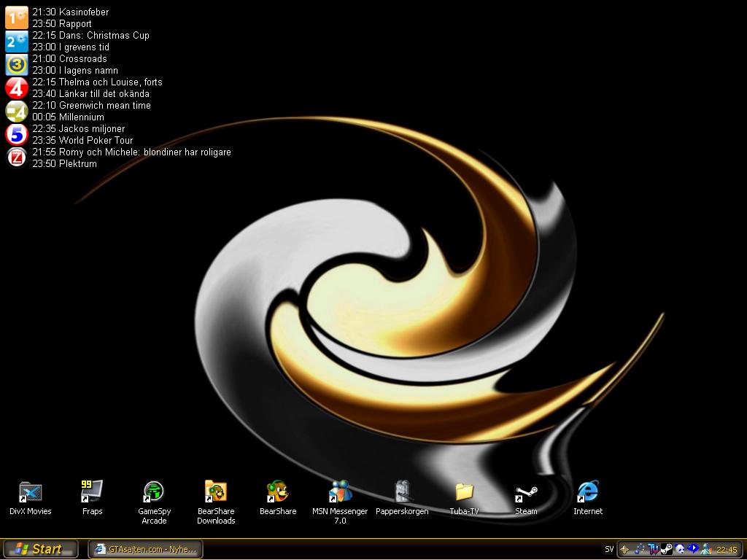This screenshot has width=747, height=560.
Task: Select the BearShare Downloads folder icon
Action: click(x=216, y=502)
